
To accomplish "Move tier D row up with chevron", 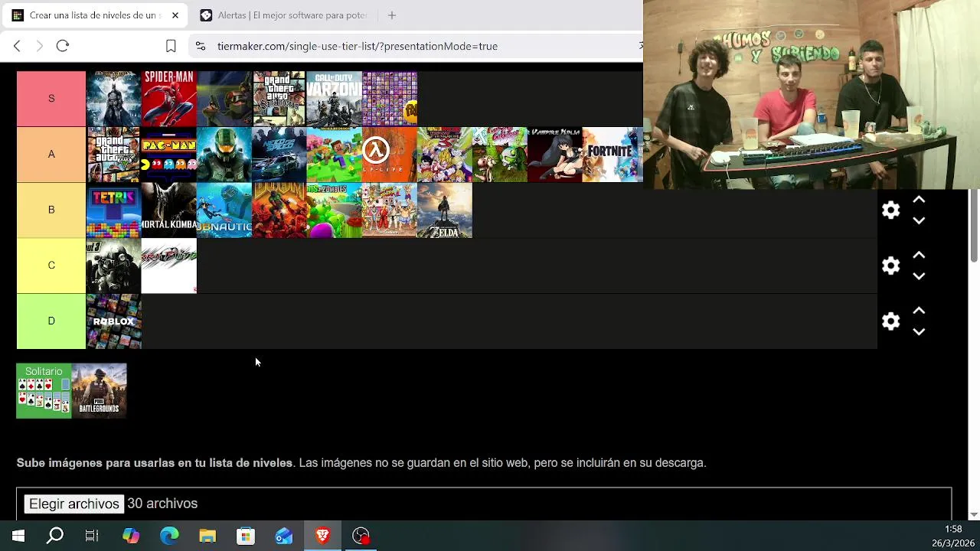I will tap(919, 311).
